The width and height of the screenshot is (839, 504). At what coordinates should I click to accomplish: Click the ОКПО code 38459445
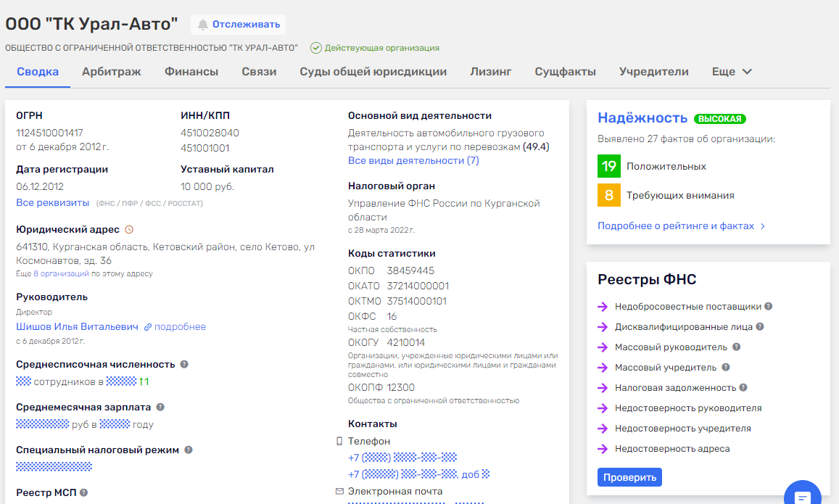410,270
